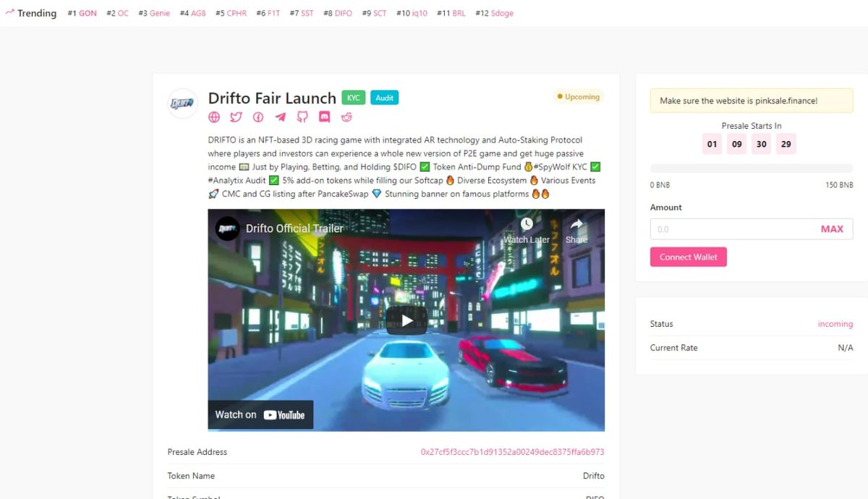868x499 pixels.
Task: Click the countdown hours box '09'
Action: click(737, 144)
